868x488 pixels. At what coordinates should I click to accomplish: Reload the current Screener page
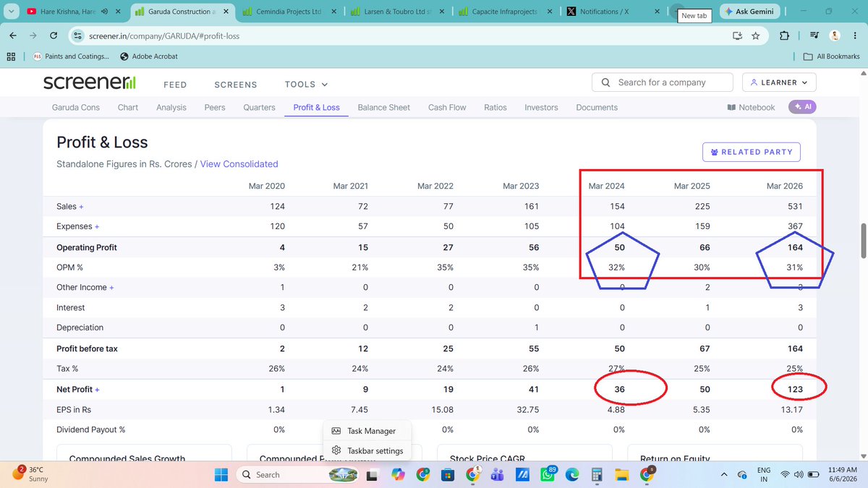point(54,35)
